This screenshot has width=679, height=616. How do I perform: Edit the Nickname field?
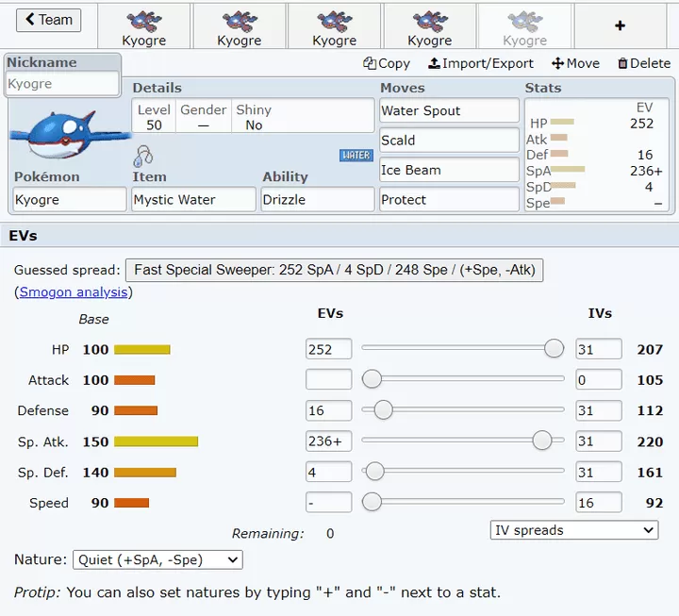[x=62, y=84]
